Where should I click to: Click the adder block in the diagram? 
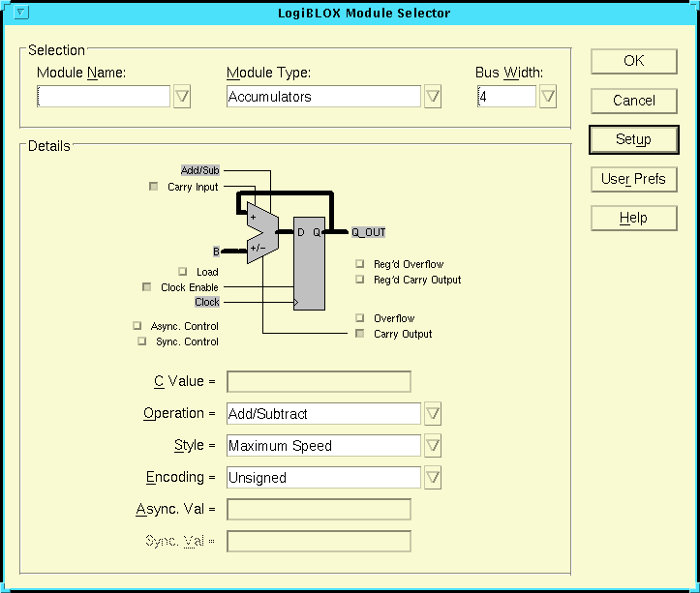261,233
